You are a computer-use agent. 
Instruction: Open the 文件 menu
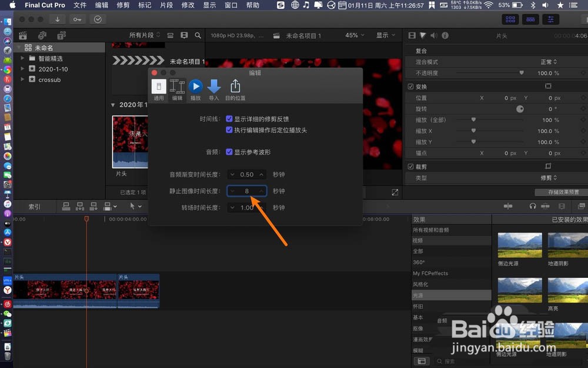pos(80,5)
